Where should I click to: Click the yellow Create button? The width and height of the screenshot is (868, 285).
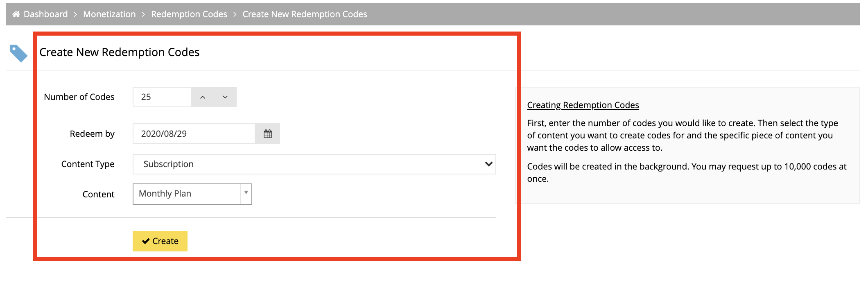point(160,241)
